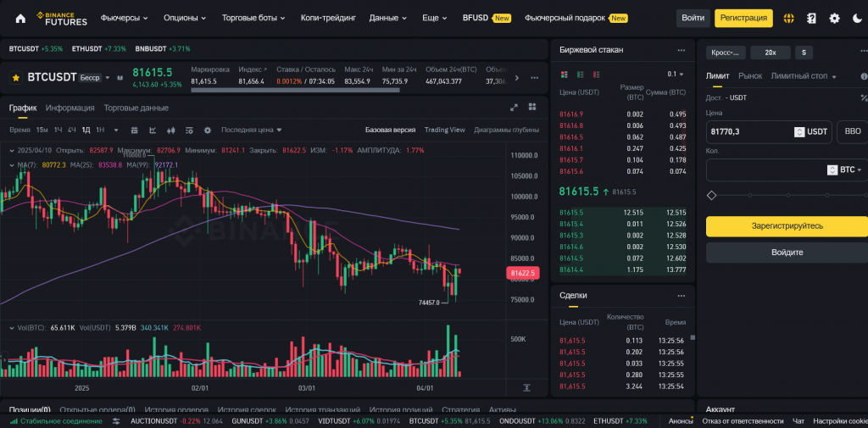868x428 pixels.
Task: Open the BTCUSDT symbol selector dropdown
Action: (x=108, y=77)
